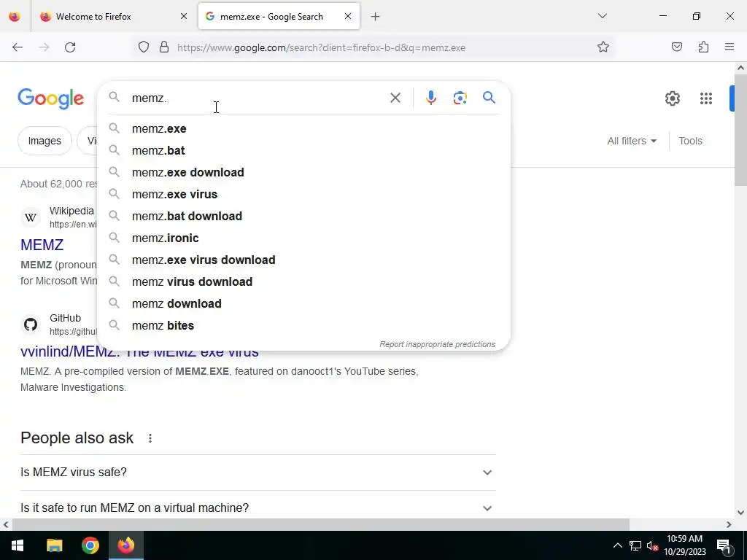The width and height of the screenshot is (747, 560).
Task: Open the MEMZ Wikipedia result link
Action: point(42,245)
